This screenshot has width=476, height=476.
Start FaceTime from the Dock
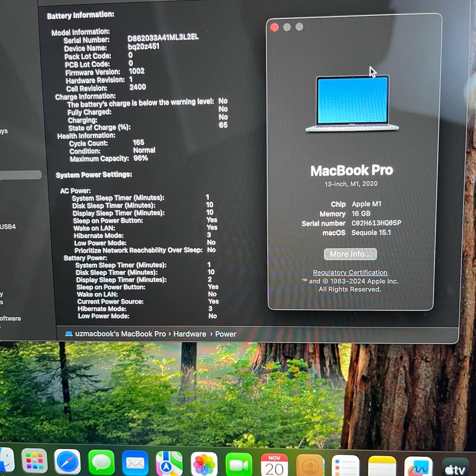[239, 465]
